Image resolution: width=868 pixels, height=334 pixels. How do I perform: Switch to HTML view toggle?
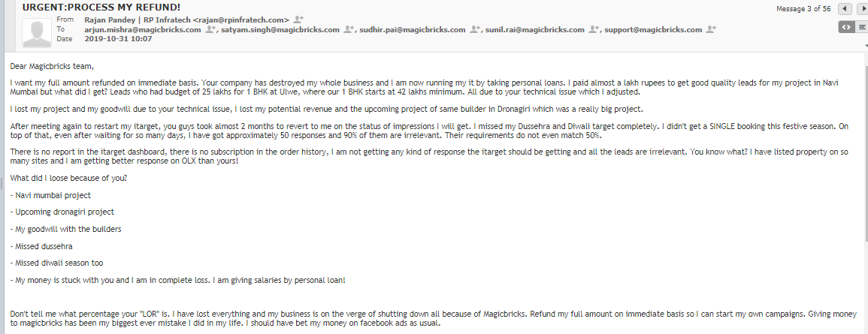tap(846, 27)
